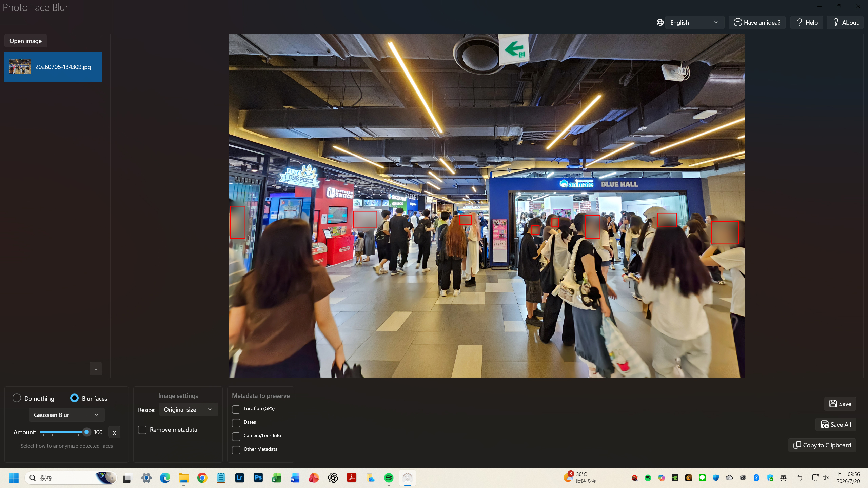This screenshot has width=868, height=488.
Task: Open the About dialog
Action: 845,23
